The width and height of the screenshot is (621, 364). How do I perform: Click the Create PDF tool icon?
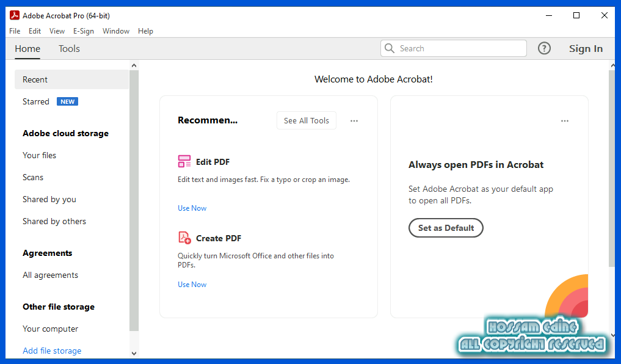pyautogui.click(x=184, y=238)
